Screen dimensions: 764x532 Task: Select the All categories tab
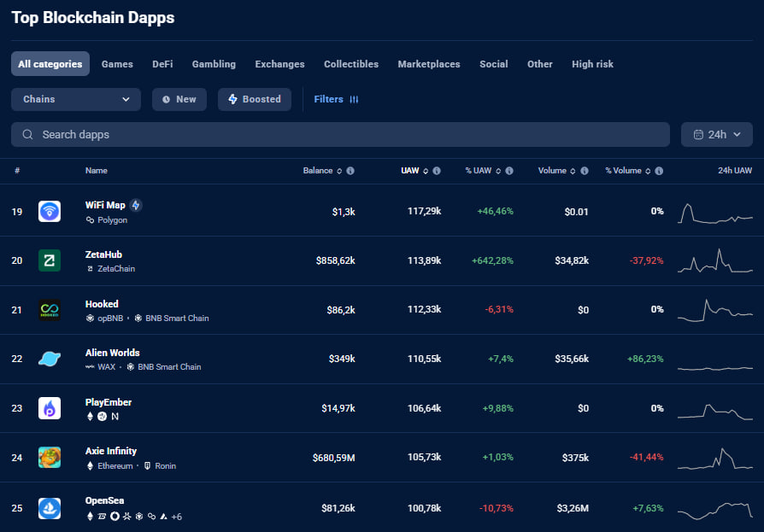coord(50,64)
